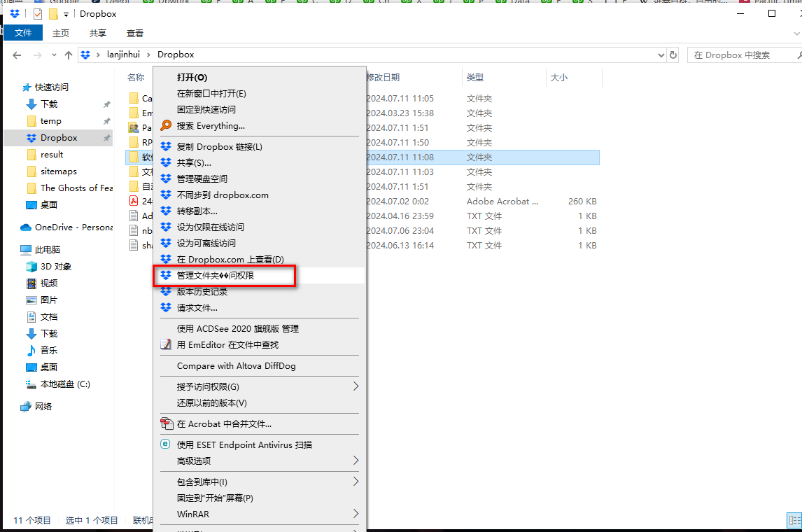Click the back navigation arrow button
This screenshot has height=532, width=802.
[x=17, y=55]
